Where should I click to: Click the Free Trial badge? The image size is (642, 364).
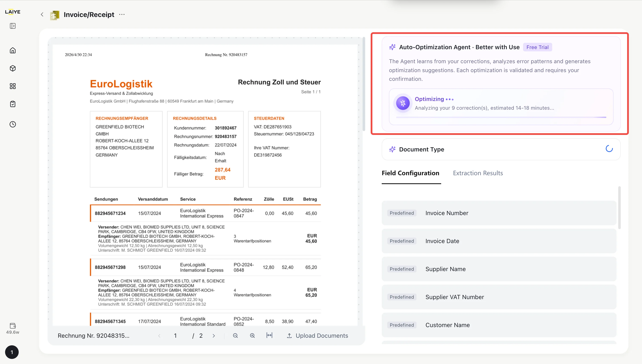click(537, 47)
